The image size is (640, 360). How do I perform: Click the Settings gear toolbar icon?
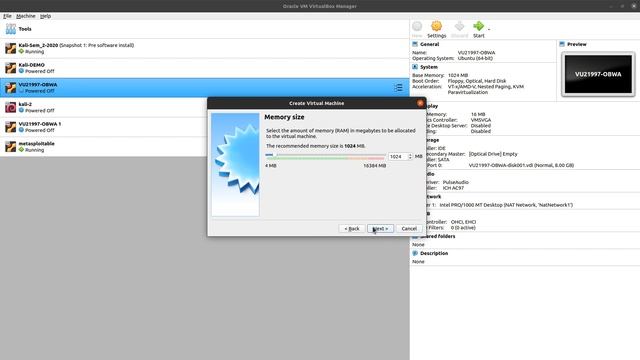coord(436,26)
